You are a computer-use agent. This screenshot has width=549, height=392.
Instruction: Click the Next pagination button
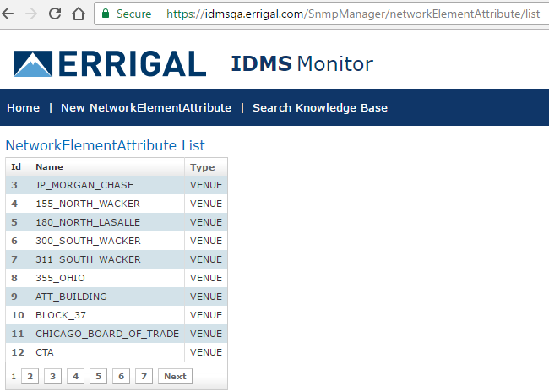coord(175,376)
